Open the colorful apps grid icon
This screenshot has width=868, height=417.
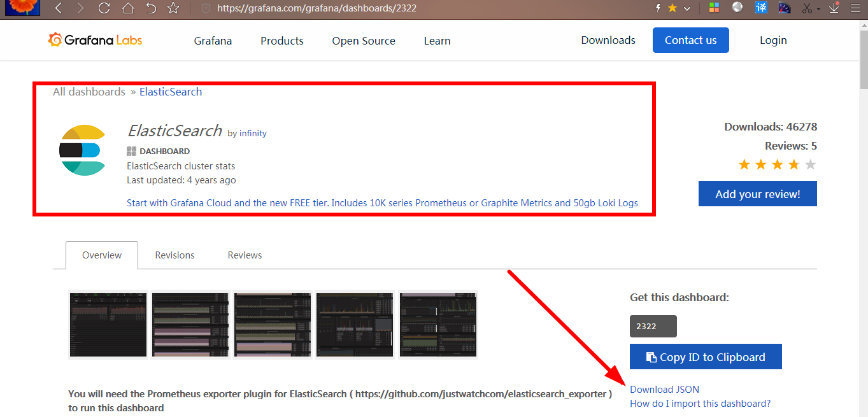714,8
